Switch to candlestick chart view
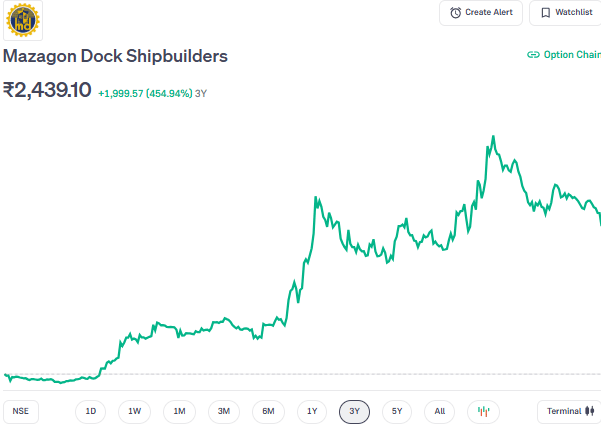Screen dimensions: 601x435 pyautogui.click(x=484, y=411)
